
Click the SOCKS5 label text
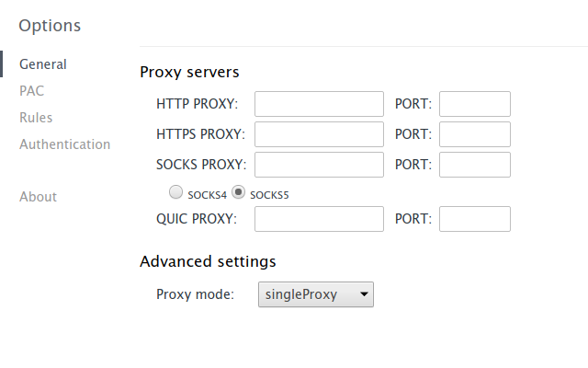point(269,195)
